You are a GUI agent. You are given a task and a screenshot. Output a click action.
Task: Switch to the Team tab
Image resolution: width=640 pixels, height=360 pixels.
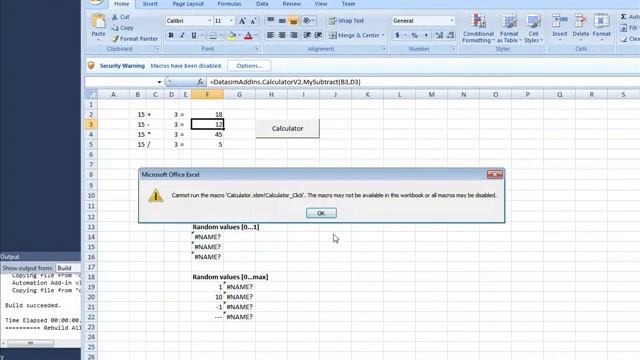click(x=348, y=4)
